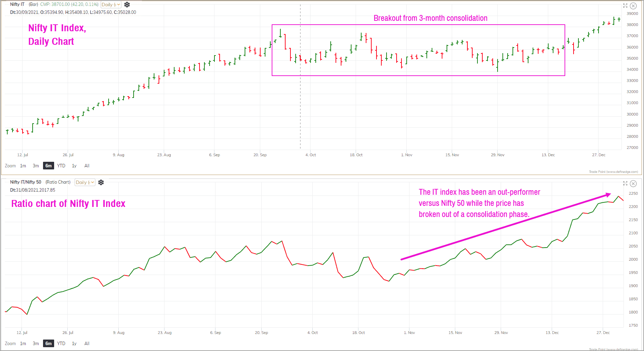
Task: Select 6m zoom on top chart
Action: tap(49, 166)
